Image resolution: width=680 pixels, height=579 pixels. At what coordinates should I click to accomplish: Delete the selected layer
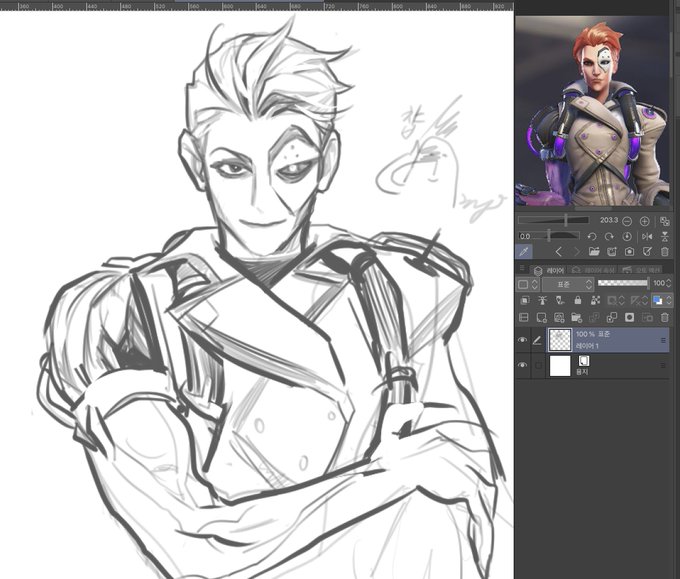pyautogui.click(x=664, y=317)
